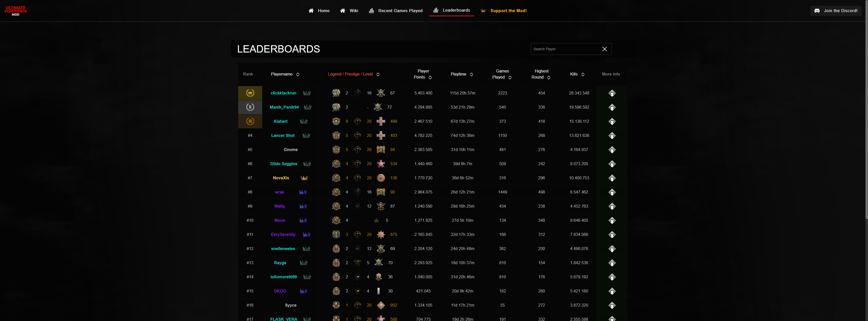Sort by Legend / Prestige / Level
Screen dimensions: 868x321
click(x=378, y=75)
